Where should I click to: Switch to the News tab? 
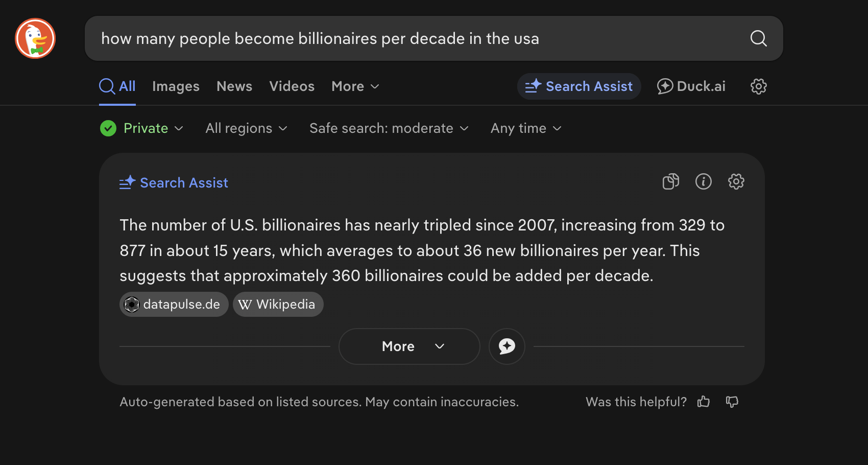point(234,86)
